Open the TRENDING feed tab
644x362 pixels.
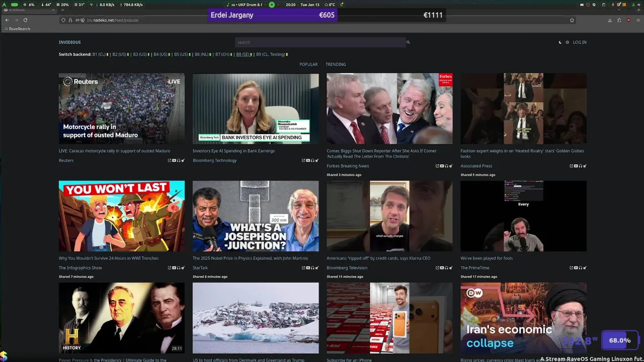[x=336, y=64]
